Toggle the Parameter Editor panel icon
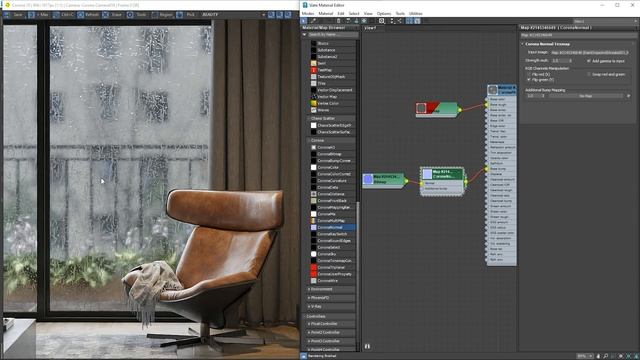Screen dimensions: 640x360 click(x=417, y=21)
